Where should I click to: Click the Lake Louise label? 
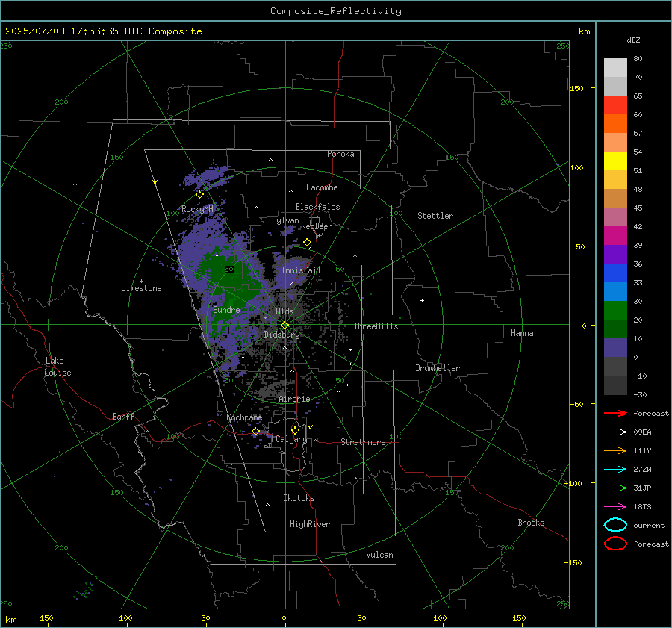click(x=57, y=367)
